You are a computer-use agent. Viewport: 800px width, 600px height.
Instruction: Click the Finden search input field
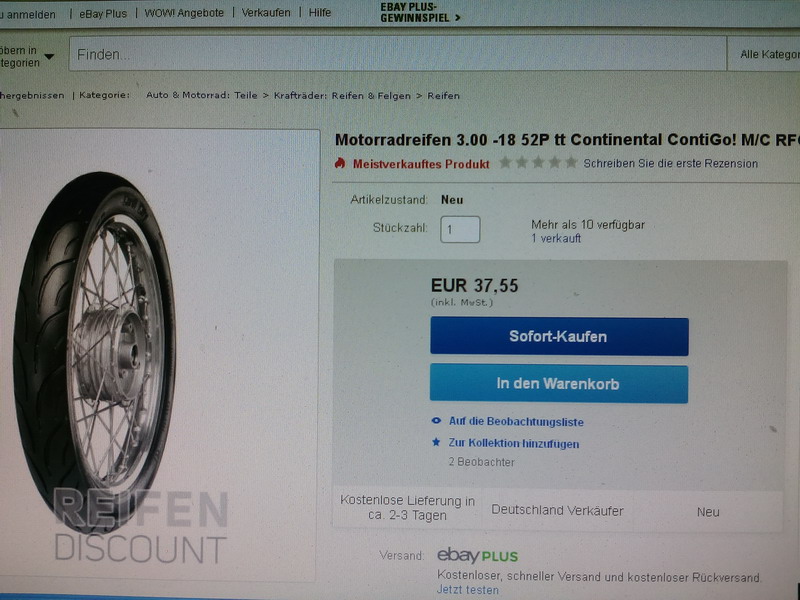click(x=398, y=54)
